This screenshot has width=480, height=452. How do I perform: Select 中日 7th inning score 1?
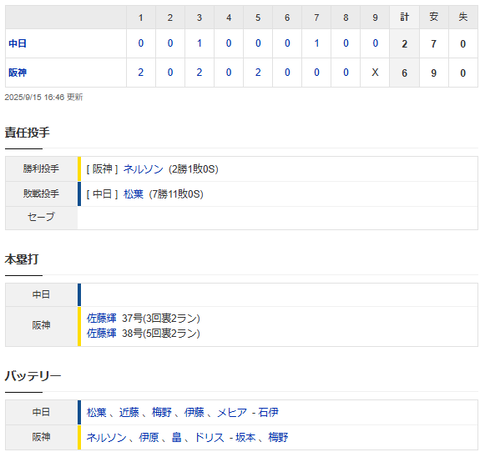coord(317,43)
